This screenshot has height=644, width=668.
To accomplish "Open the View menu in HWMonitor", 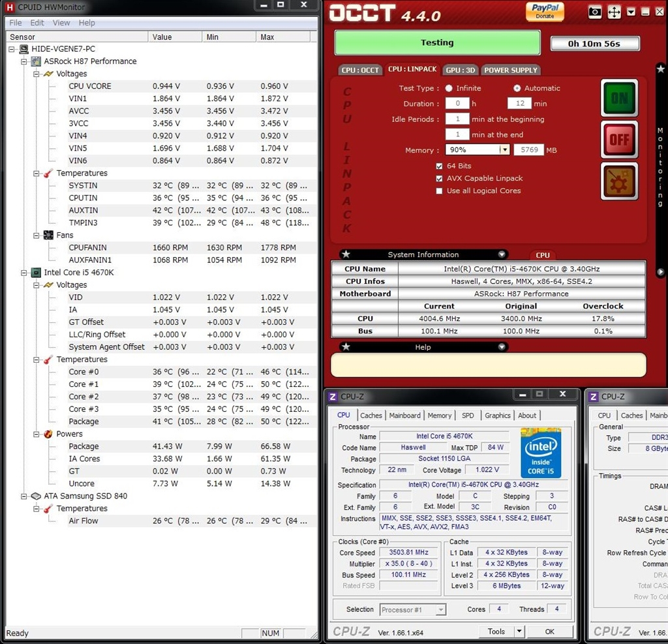I will pyautogui.click(x=61, y=23).
